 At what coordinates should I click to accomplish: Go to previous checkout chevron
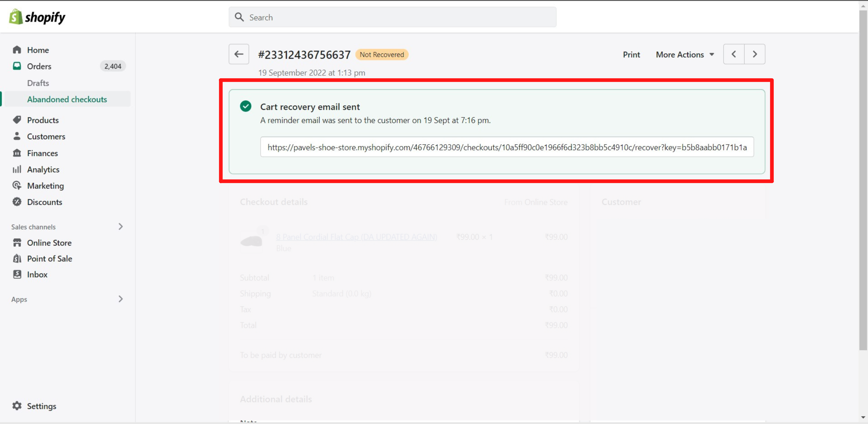[734, 54]
